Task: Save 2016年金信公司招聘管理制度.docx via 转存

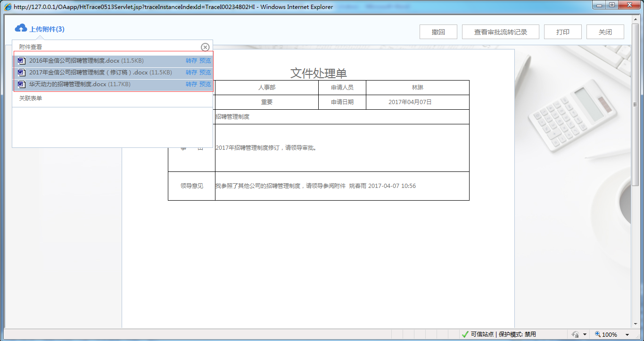Action: click(191, 61)
